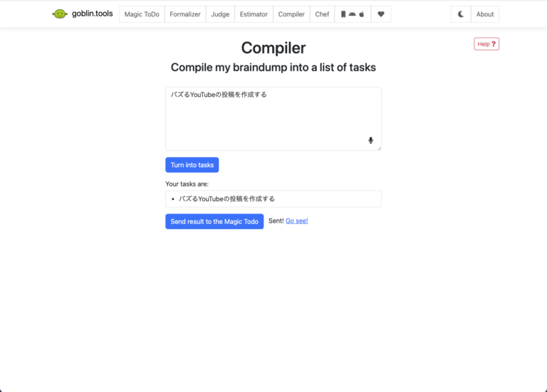Click the red Help button
The height and width of the screenshot is (392, 547).
coord(486,44)
